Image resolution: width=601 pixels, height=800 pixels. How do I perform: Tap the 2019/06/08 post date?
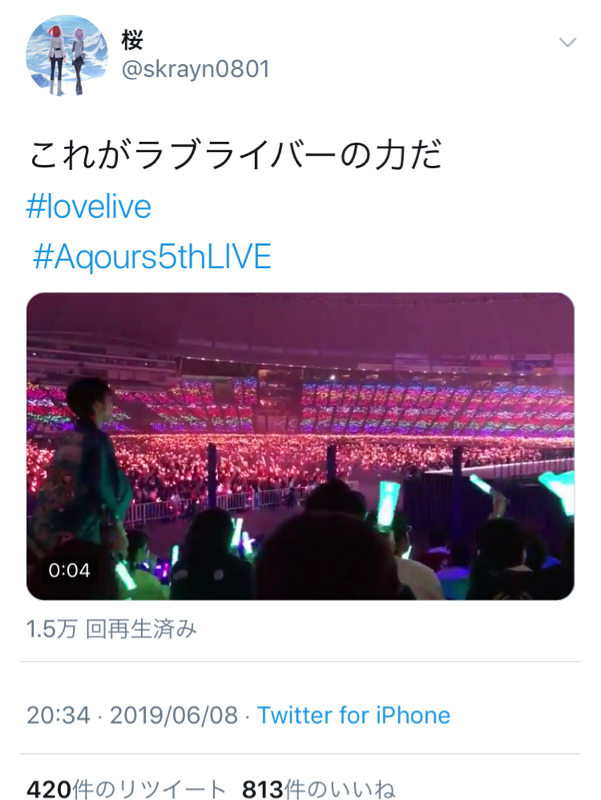click(173, 715)
